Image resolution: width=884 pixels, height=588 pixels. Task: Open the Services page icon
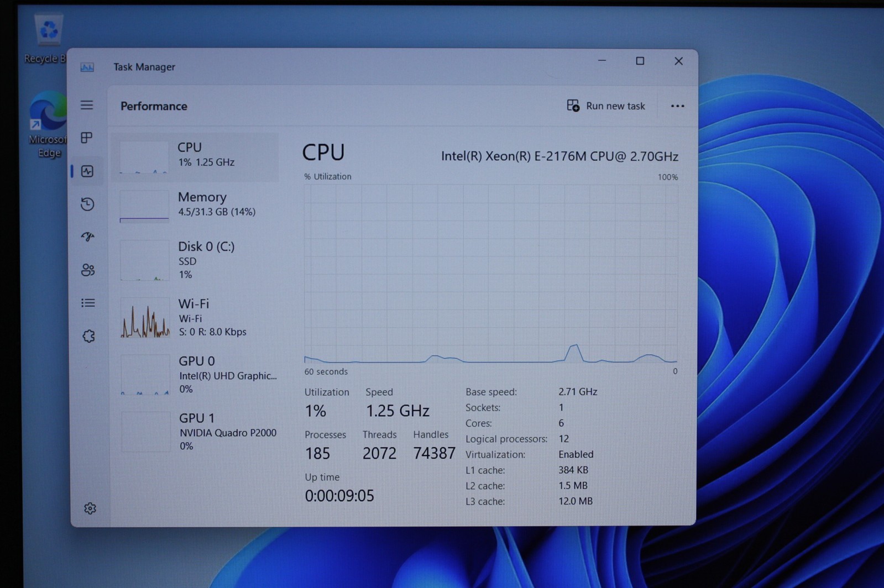coord(88,336)
